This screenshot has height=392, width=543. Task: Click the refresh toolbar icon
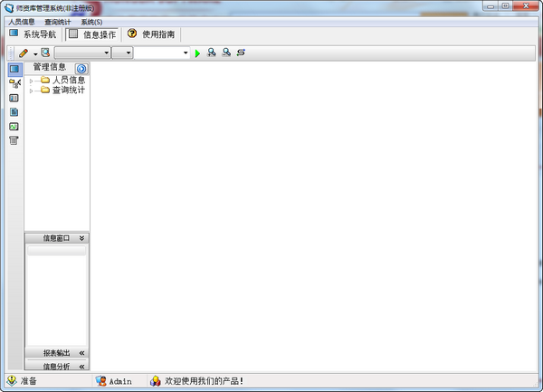point(241,53)
